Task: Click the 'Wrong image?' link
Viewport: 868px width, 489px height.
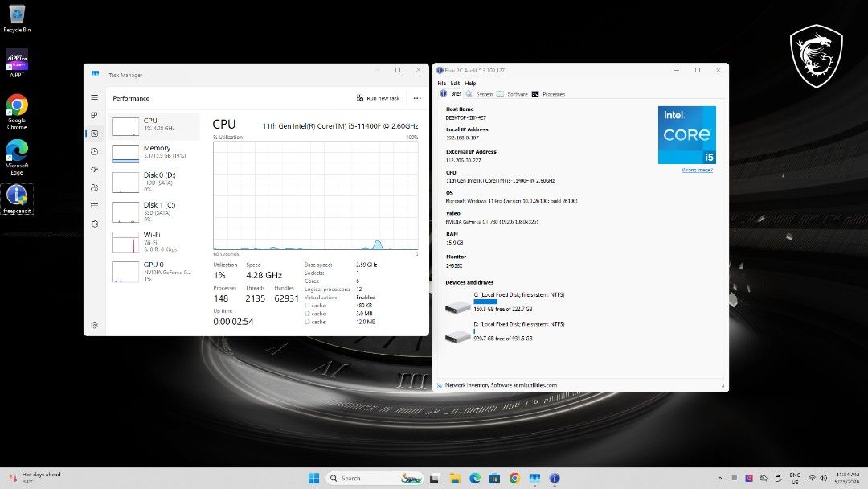Action: click(697, 170)
